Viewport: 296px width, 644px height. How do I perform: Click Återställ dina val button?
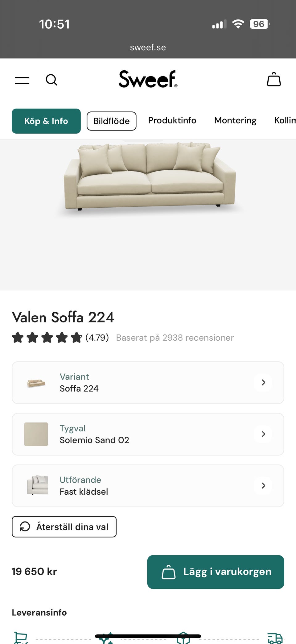(64, 526)
